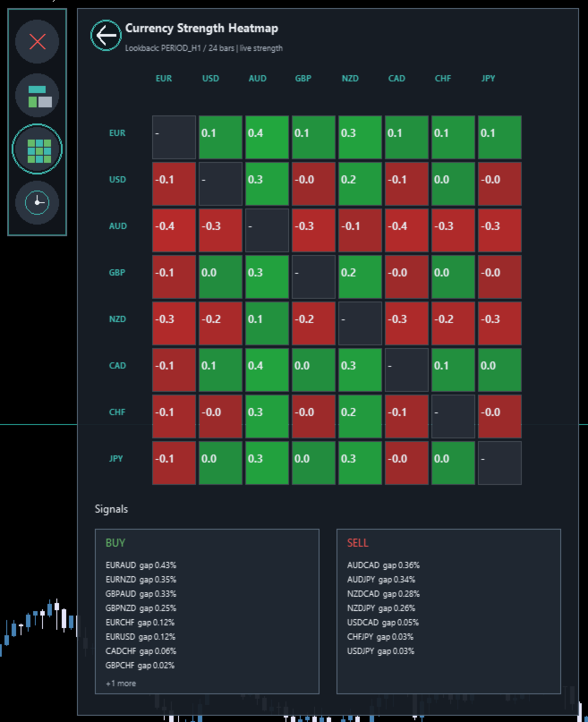The width and height of the screenshot is (588, 722).
Task: Click the NZD vs AUD 0.1 cell
Action: click(267, 323)
